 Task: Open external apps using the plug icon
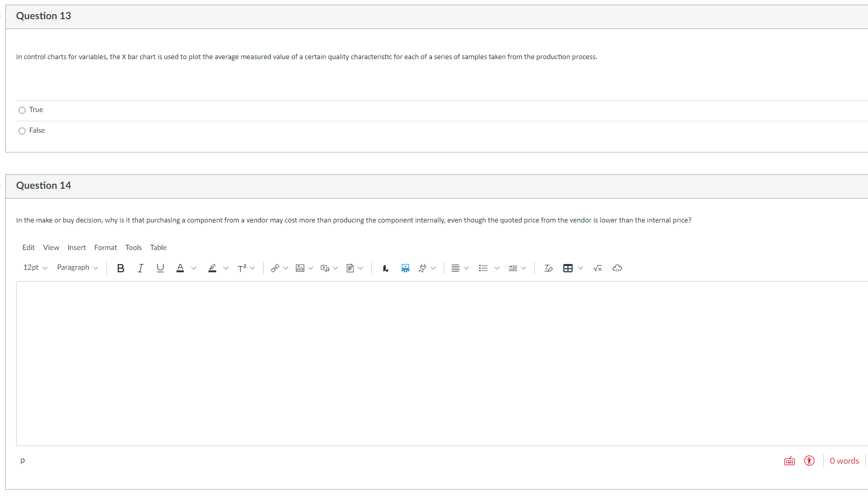pos(423,268)
